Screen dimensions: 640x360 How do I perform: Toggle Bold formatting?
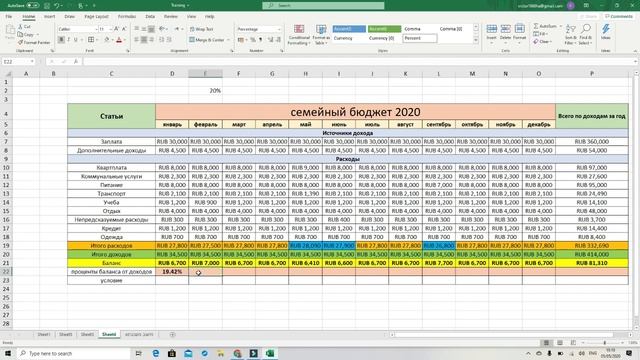(x=61, y=40)
